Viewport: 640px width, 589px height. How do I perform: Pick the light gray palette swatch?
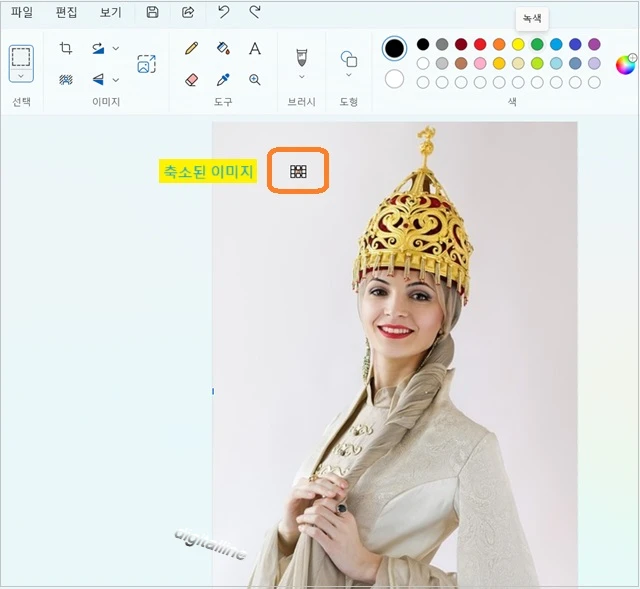442,63
